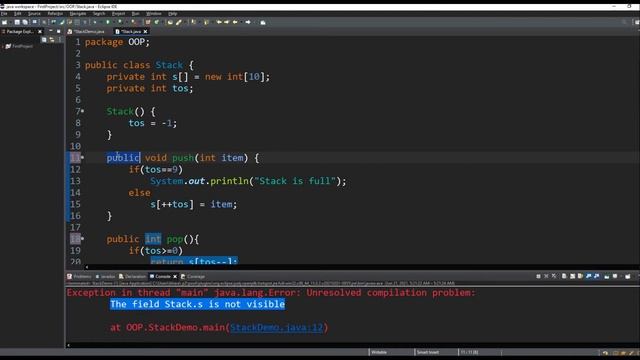Viewport: 640px width, 360px height.
Task: Toggle Scroll Lock in console toolbar
Action: tap(572, 276)
